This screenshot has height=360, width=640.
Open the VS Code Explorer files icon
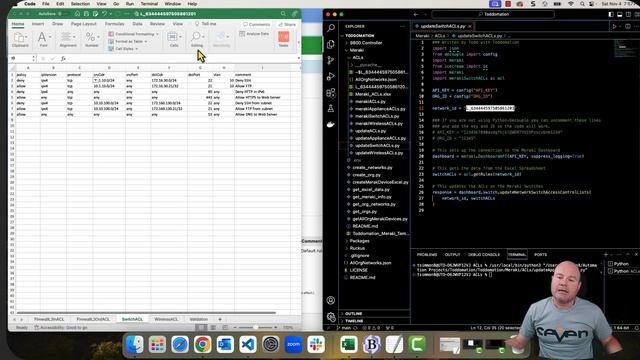point(331,44)
